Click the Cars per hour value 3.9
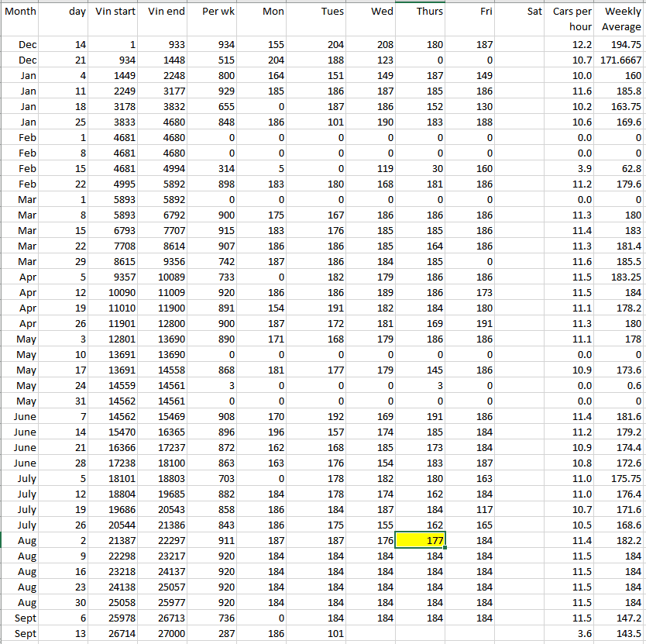 (x=572, y=168)
